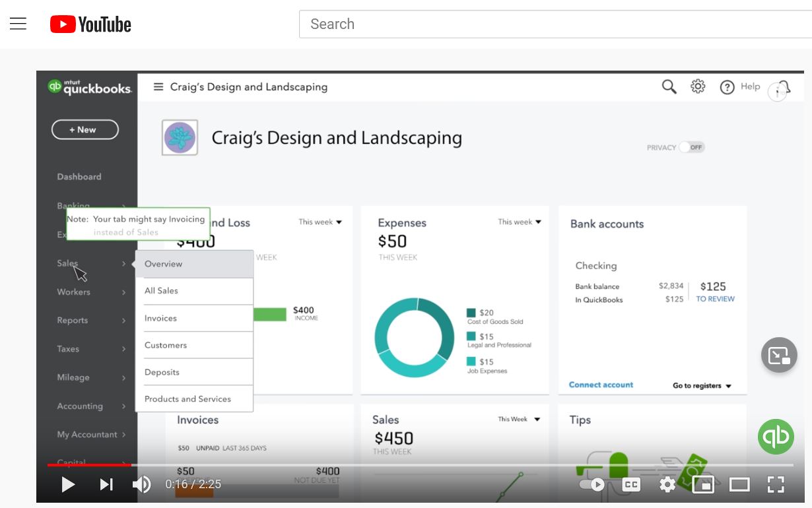Expand the Sales submenu chevron

click(123, 264)
